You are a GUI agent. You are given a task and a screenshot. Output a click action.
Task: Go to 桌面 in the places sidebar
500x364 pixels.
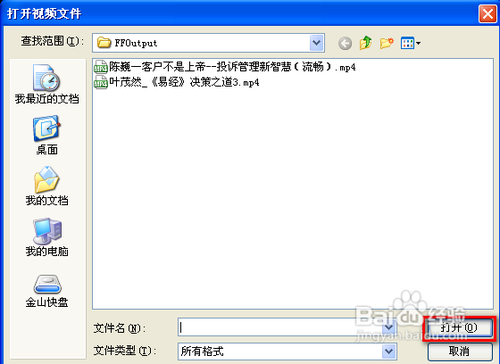coord(47,135)
